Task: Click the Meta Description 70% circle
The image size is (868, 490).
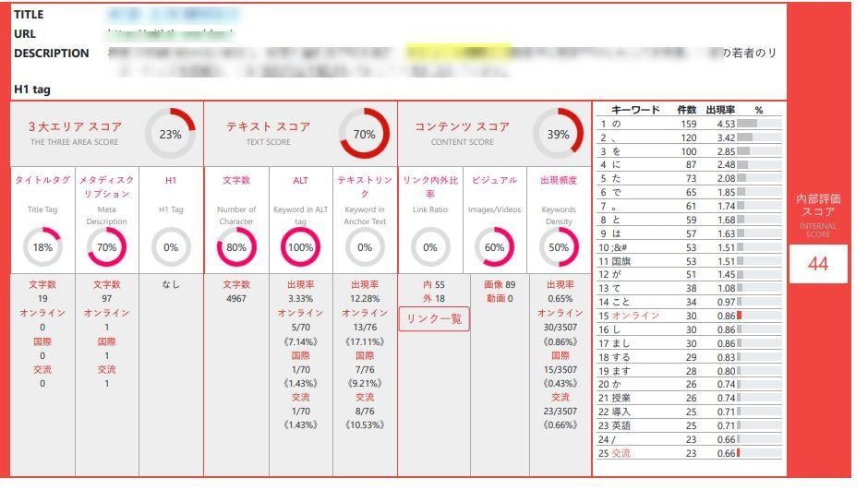Action: 107,247
